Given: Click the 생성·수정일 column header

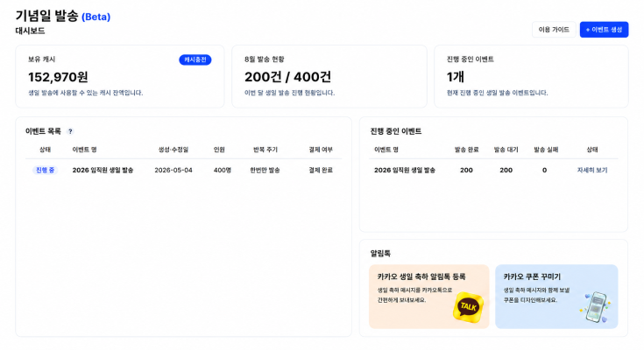Looking at the screenshot, I should pyautogui.click(x=173, y=150).
